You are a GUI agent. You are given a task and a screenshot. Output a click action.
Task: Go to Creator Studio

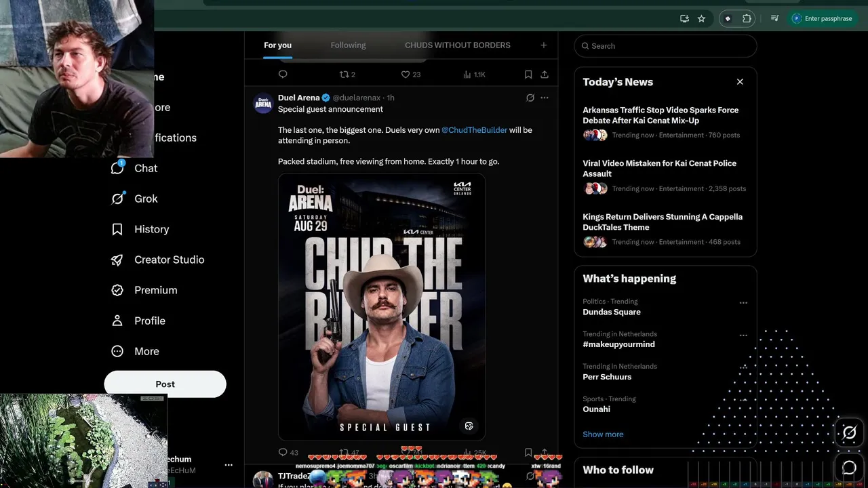tap(157, 260)
